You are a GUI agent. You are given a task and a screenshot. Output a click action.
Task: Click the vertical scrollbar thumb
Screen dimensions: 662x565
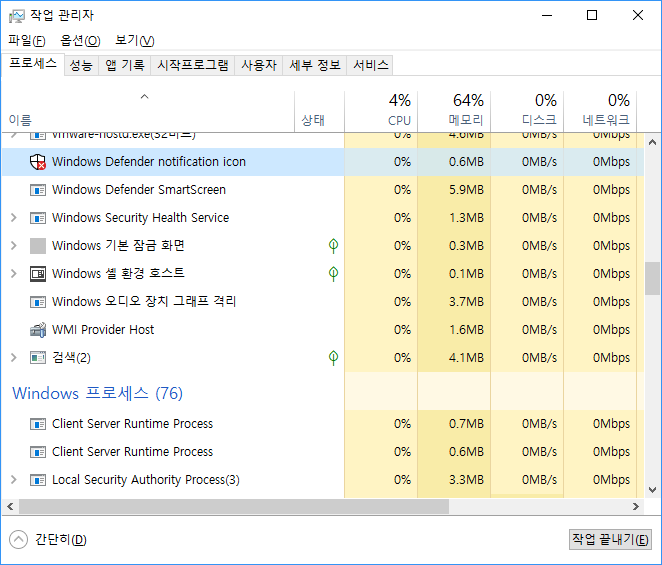pos(652,279)
